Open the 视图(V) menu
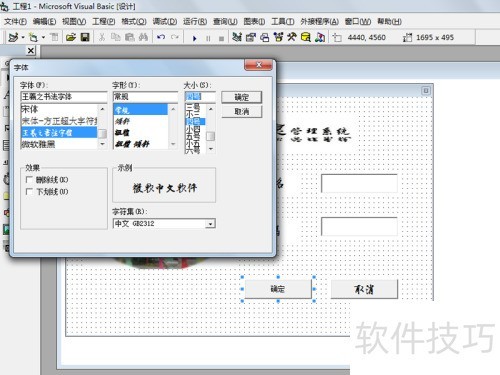500x375 pixels. pos(74,22)
